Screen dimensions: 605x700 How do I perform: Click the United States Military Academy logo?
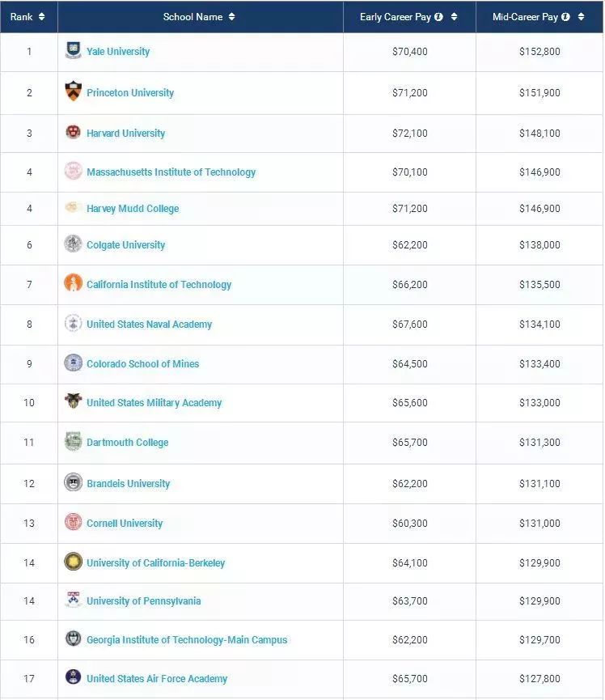(x=73, y=401)
